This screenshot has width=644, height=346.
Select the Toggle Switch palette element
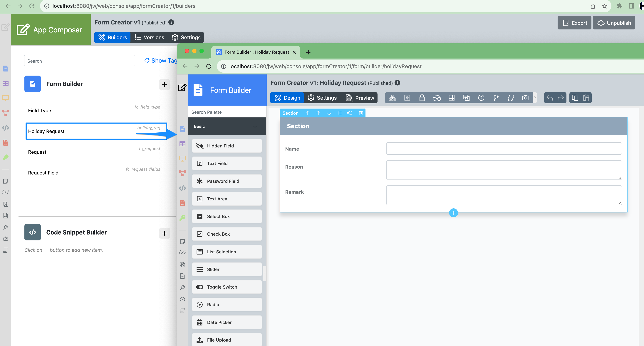(227, 287)
